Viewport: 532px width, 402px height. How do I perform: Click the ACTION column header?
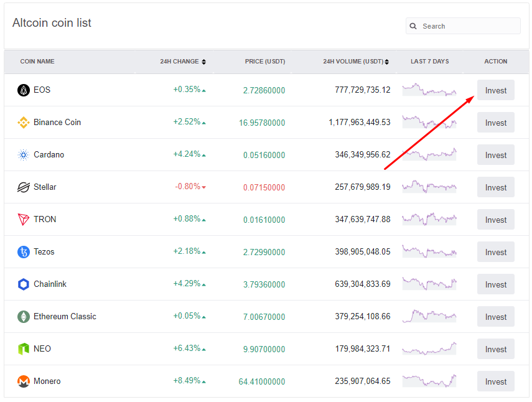[496, 62]
